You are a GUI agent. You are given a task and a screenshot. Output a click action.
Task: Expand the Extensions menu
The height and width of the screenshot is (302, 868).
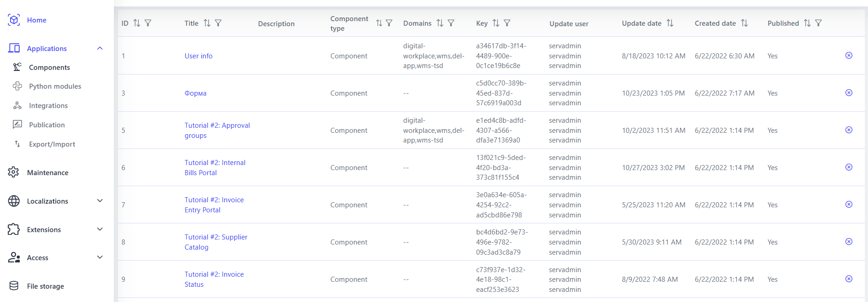(x=100, y=229)
